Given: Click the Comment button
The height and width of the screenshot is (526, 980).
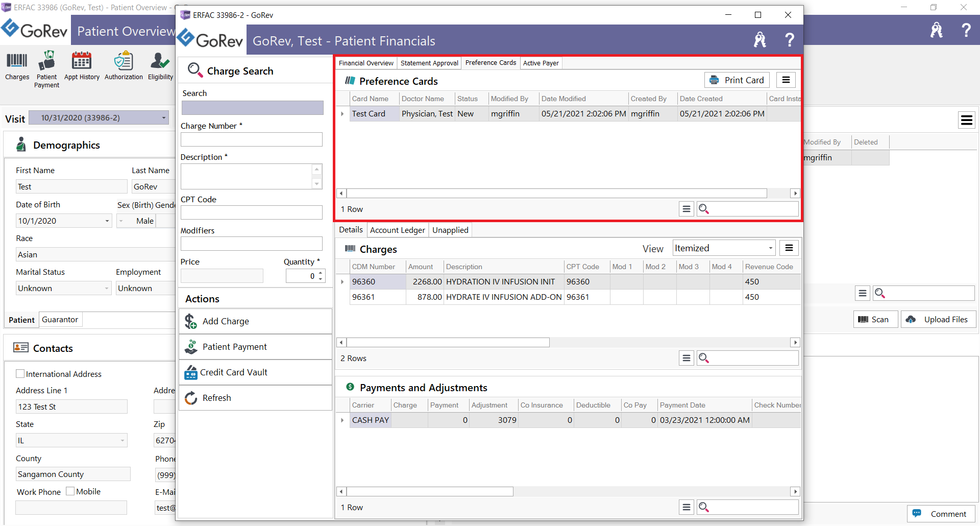Looking at the screenshot, I should (941, 514).
